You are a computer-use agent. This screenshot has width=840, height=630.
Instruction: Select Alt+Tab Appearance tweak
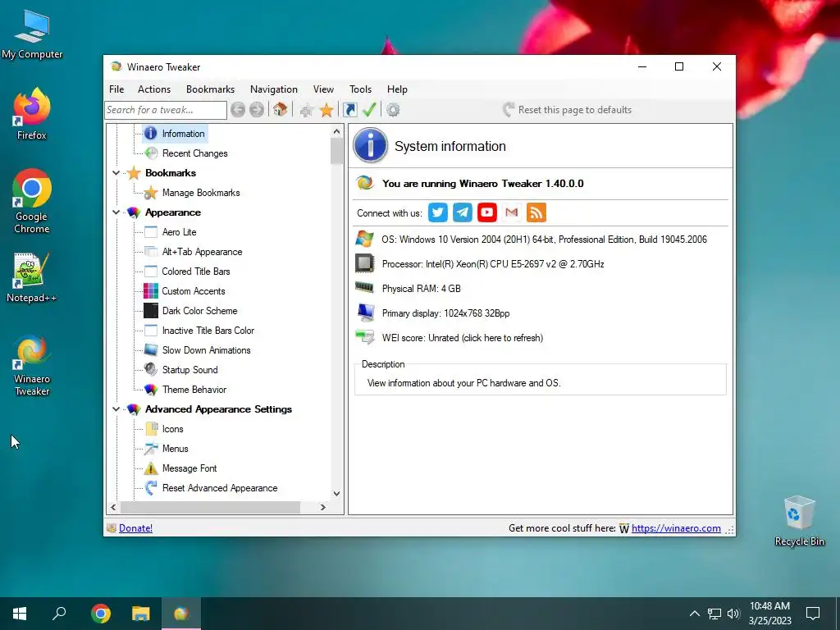(202, 252)
